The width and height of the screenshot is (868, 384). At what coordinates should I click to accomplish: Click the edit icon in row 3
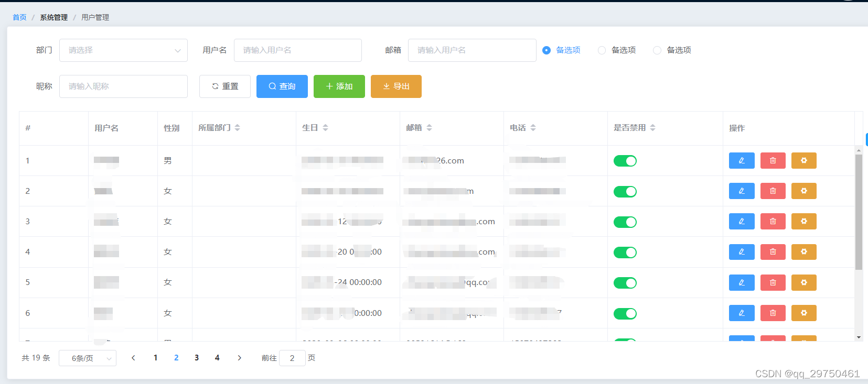point(742,222)
